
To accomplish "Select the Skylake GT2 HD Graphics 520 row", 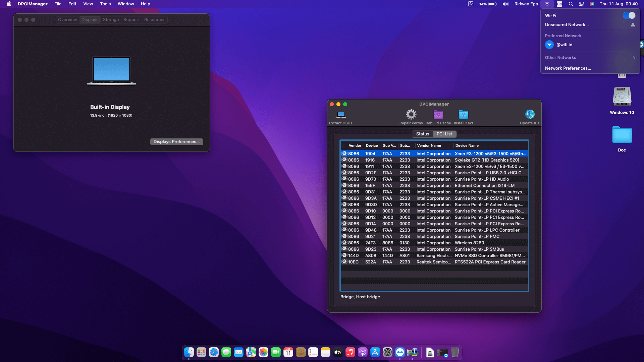I will 434,160.
